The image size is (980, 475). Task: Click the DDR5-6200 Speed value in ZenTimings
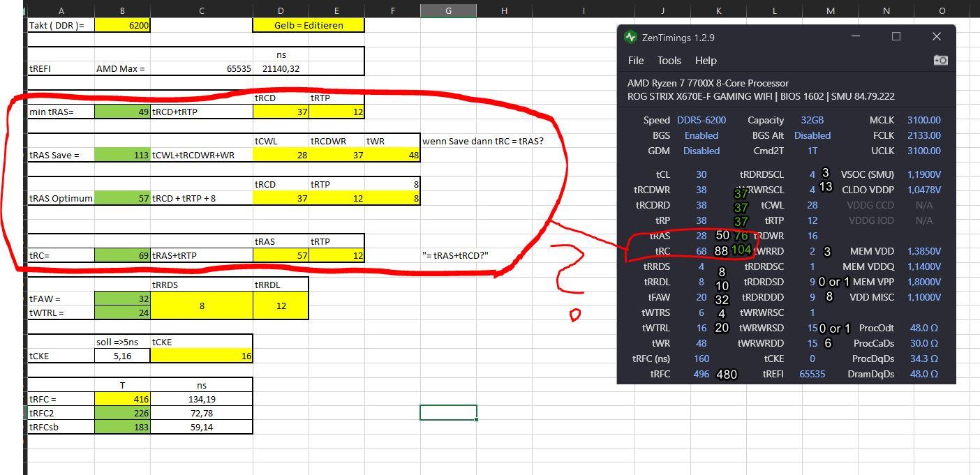(x=701, y=120)
